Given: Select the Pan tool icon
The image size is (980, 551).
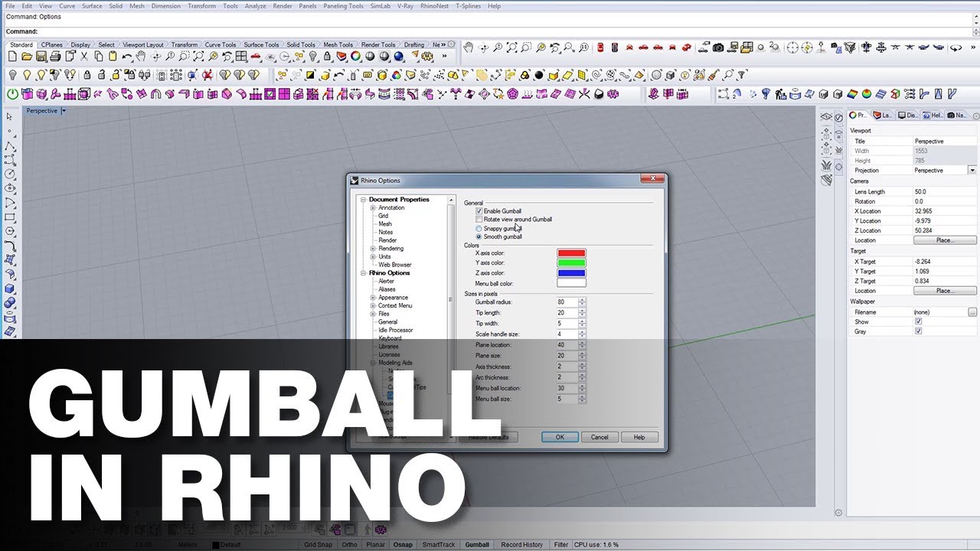Looking at the screenshot, I should coord(142,56).
